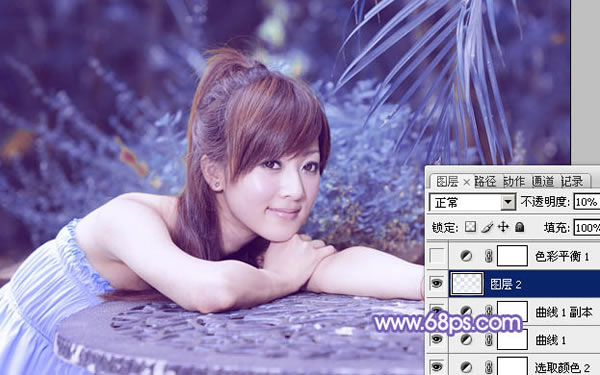Click the lock all padlock icon
Viewport: 600px width, 375px height.
pos(519,227)
